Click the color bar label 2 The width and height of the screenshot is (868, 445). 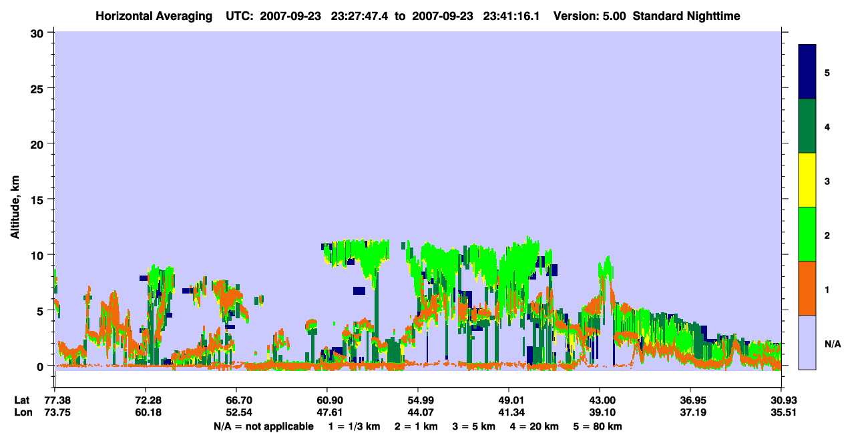(x=827, y=236)
